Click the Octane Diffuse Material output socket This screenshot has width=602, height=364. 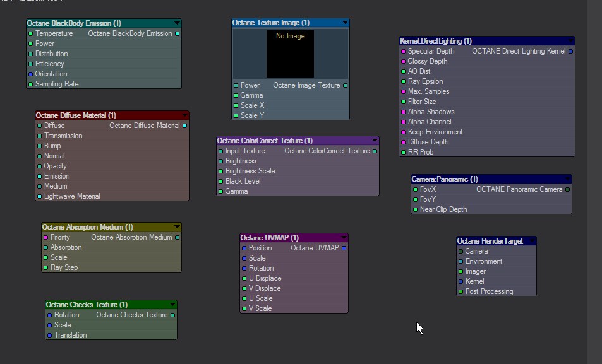coord(184,126)
